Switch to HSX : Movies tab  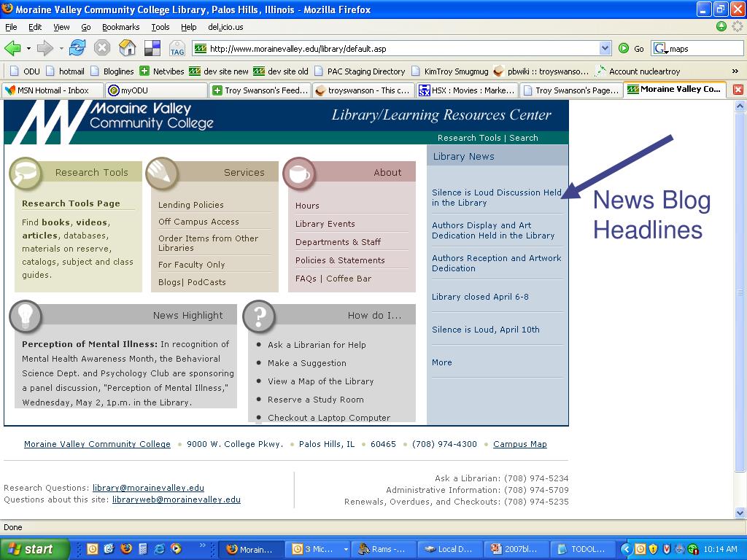(468, 90)
